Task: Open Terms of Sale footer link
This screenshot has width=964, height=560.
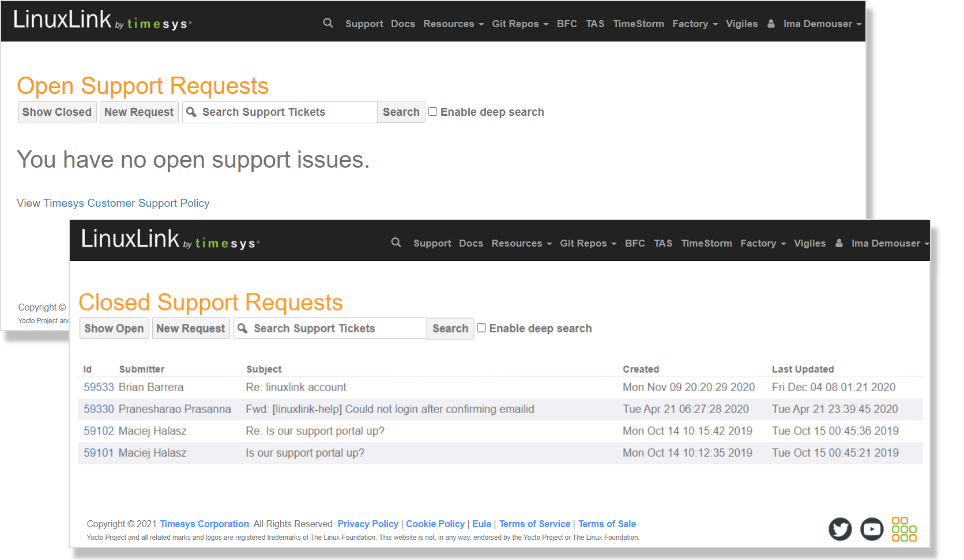Action: [x=607, y=524]
